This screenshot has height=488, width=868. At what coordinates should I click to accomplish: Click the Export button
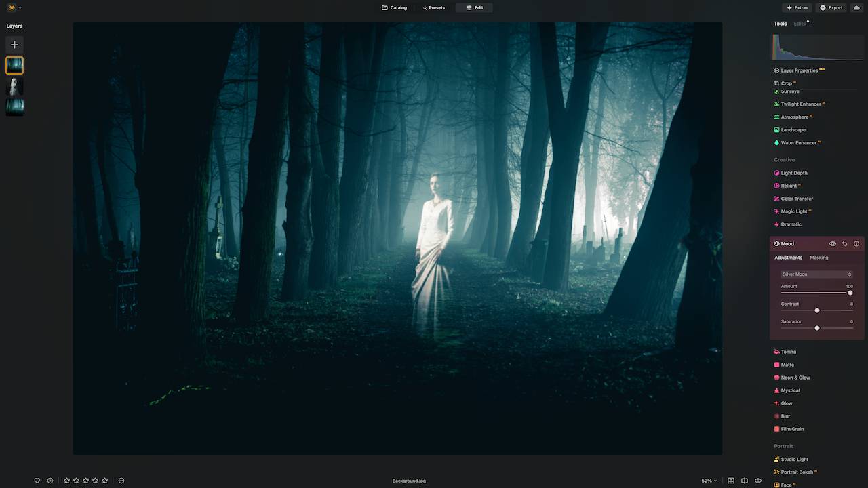click(831, 7)
